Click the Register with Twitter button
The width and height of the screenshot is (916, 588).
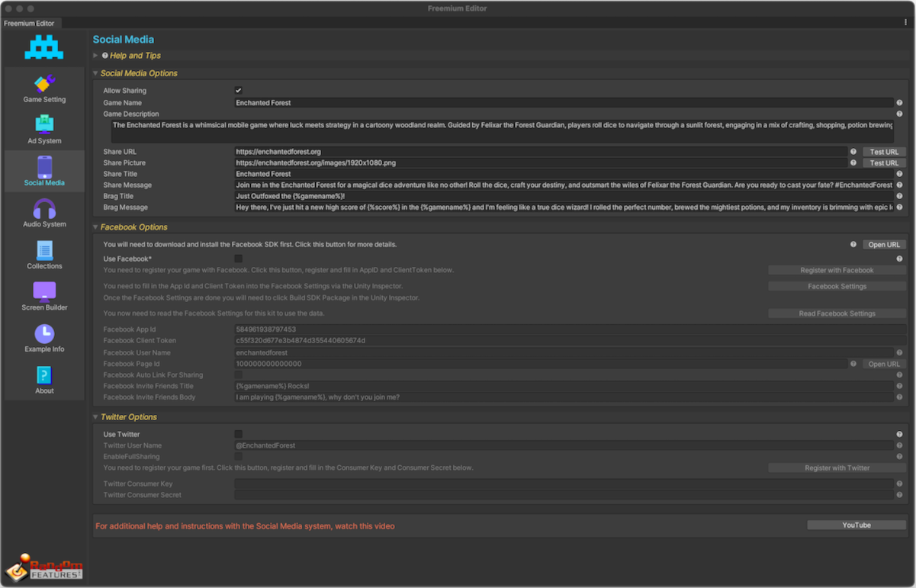[x=837, y=468]
